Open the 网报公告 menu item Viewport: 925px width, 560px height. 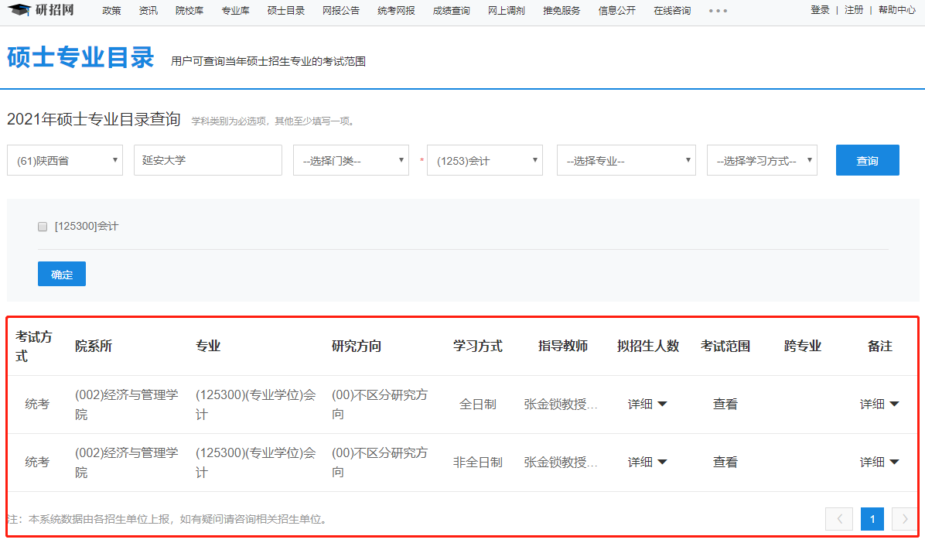pos(341,11)
